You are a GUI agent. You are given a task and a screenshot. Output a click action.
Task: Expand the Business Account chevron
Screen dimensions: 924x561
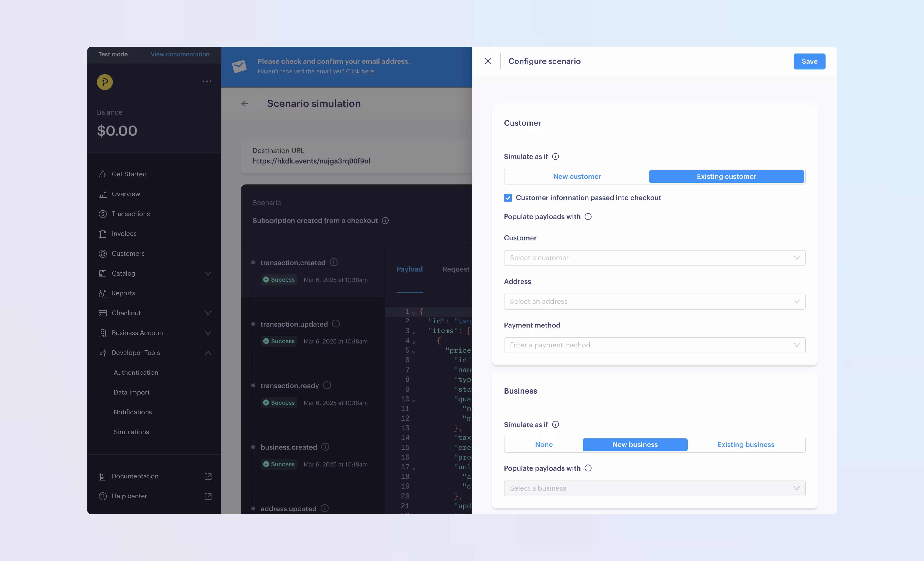point(208,333)
